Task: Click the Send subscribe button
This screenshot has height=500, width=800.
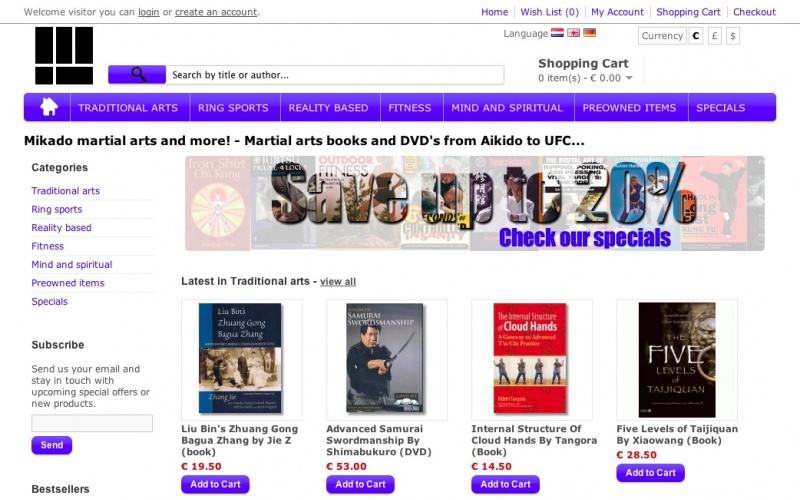Action: tap(52, 445)
